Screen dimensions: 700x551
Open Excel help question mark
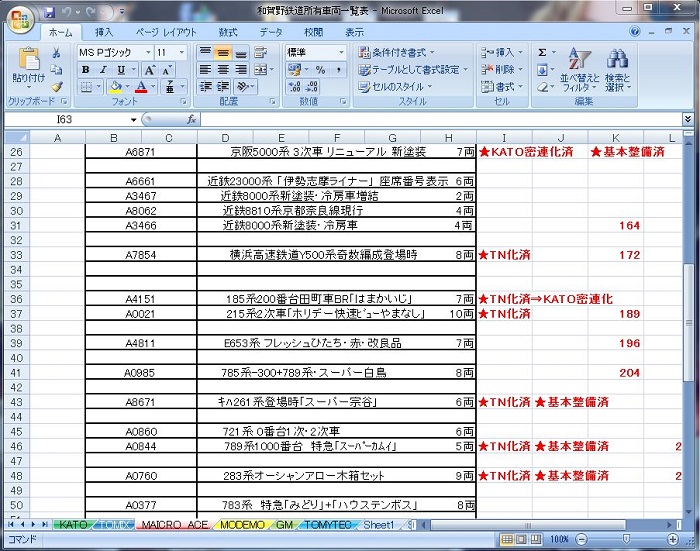click(x=634, y=31)
